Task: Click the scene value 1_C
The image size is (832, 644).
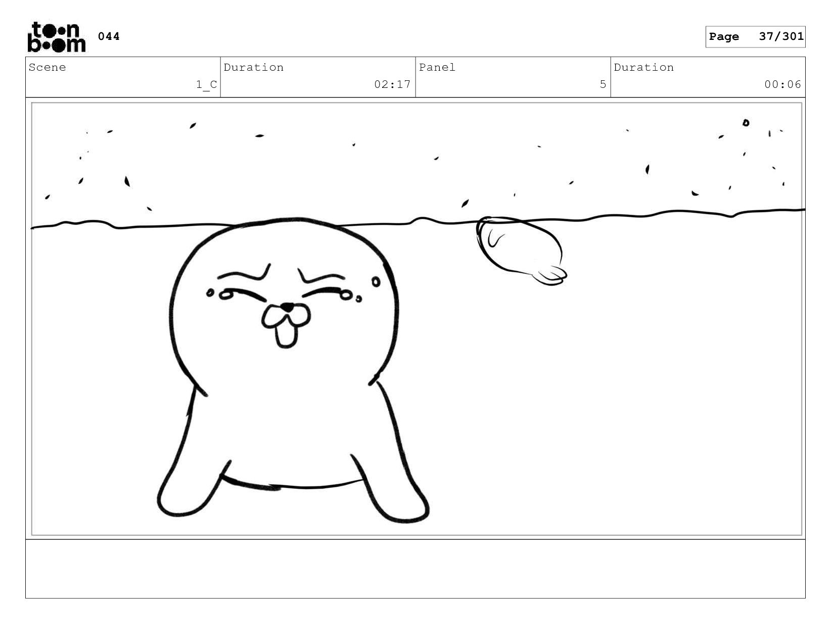Action: tap(206, 85)
